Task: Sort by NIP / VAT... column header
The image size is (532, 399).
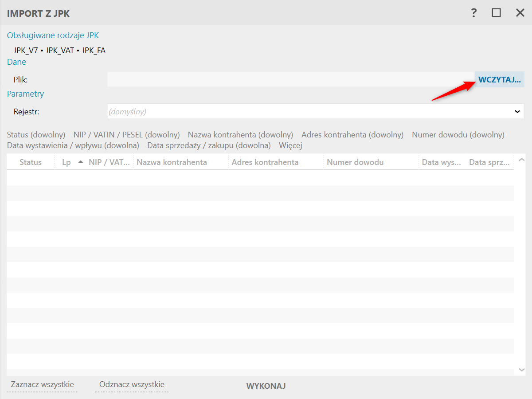Action: [x=110, y=162]
